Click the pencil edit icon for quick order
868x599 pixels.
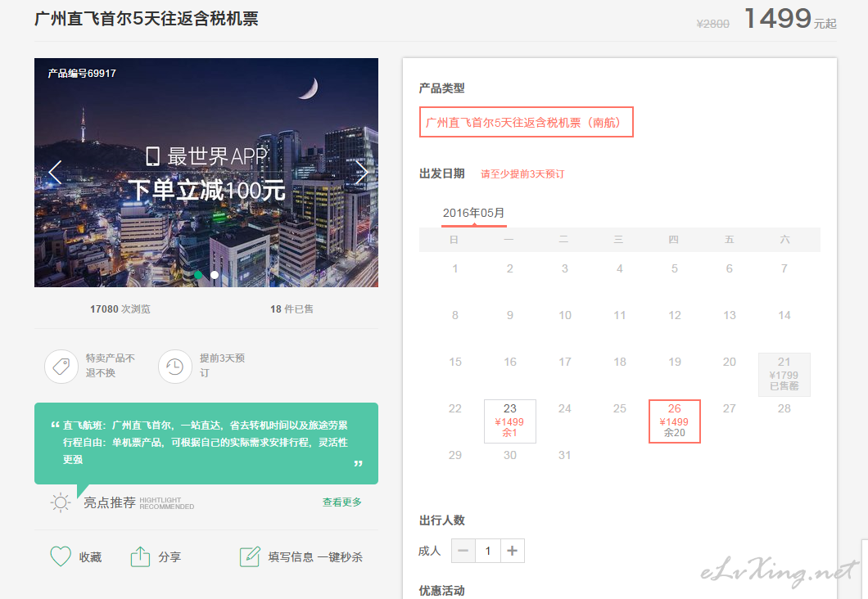[250, 556]
